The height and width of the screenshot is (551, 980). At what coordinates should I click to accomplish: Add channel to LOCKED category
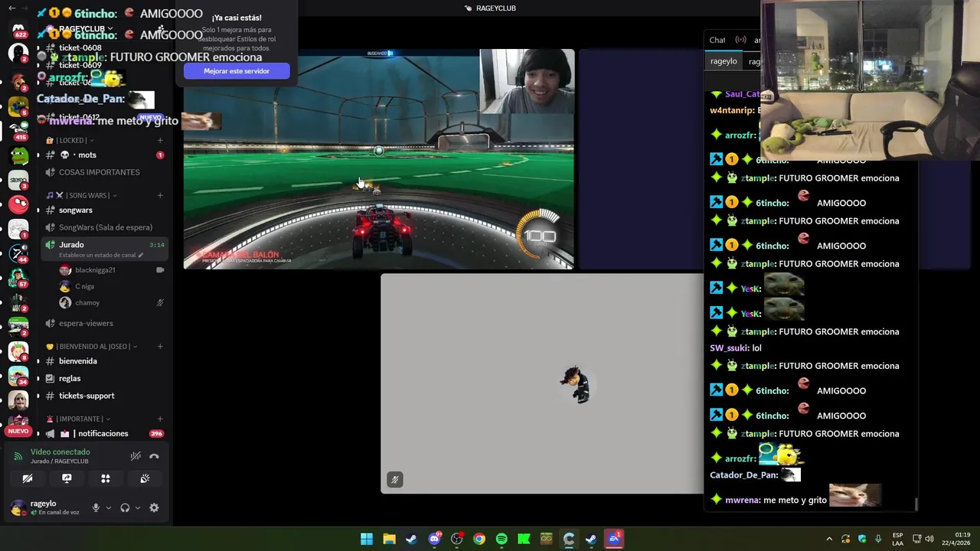click(160, 140)
